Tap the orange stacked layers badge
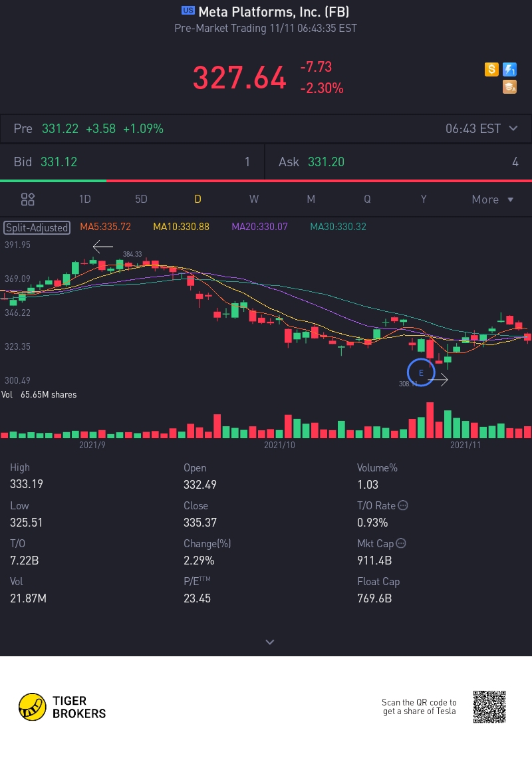 click(x=510, y=87)
